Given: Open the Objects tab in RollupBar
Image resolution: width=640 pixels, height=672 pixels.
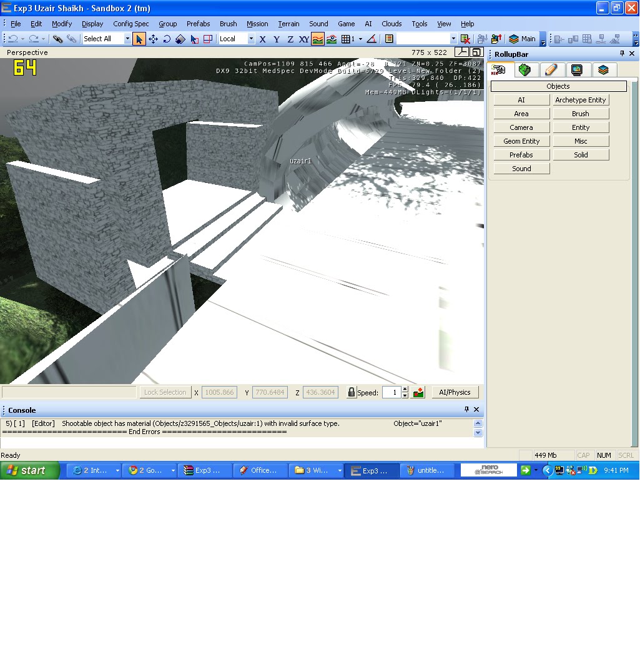Looking at the screenshot, I should [499, 70].
